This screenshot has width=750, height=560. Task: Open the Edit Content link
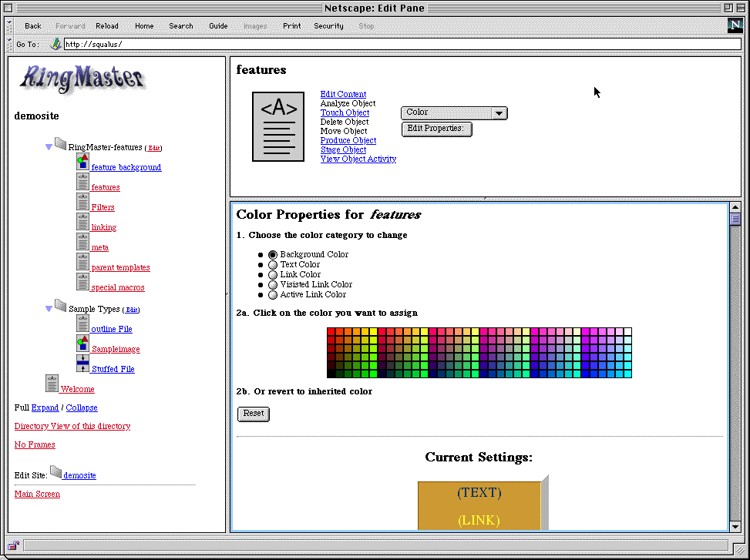pos(343,94)
